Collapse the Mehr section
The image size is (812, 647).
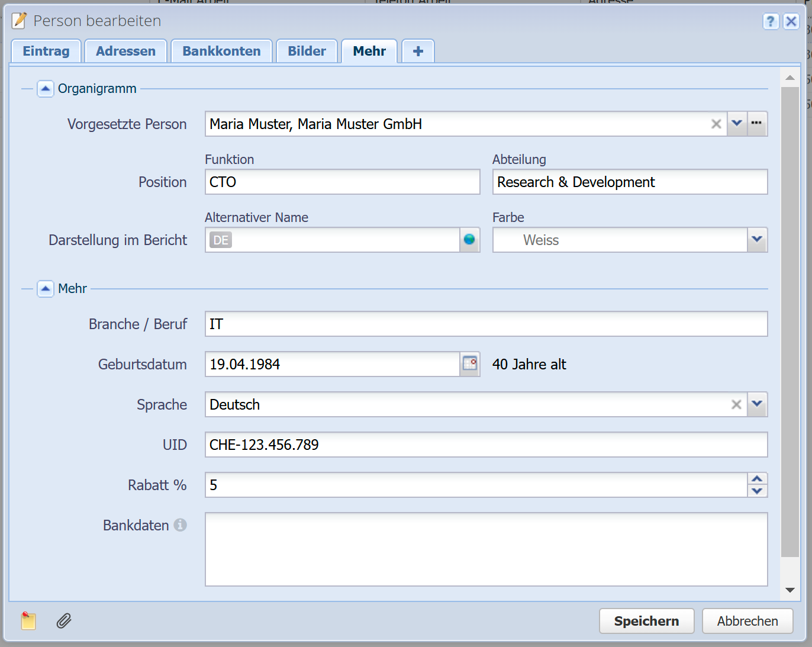(x=46, y=289)
